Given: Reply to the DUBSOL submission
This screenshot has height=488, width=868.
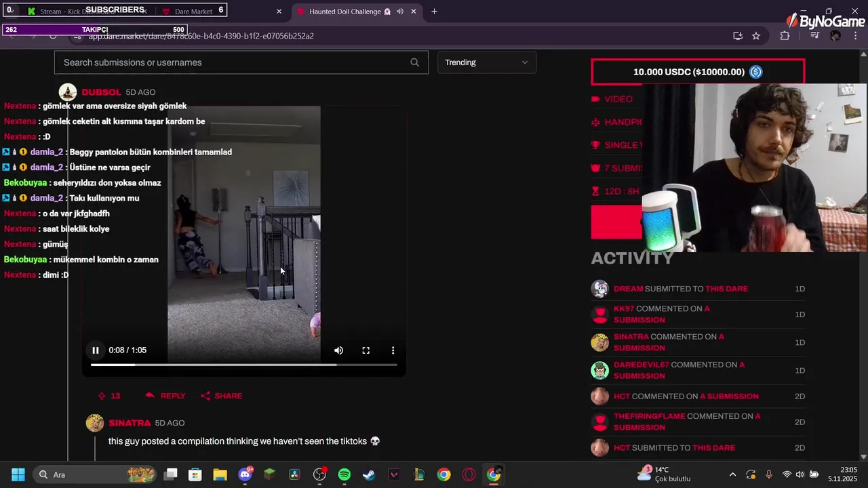Looking at the screenshot, I should [165, 396].
